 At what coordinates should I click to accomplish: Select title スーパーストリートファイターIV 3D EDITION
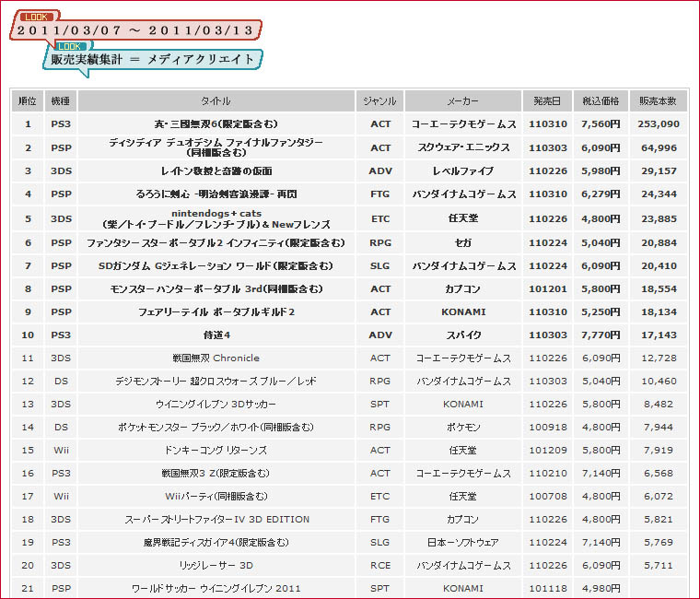[x=217, y=520]
